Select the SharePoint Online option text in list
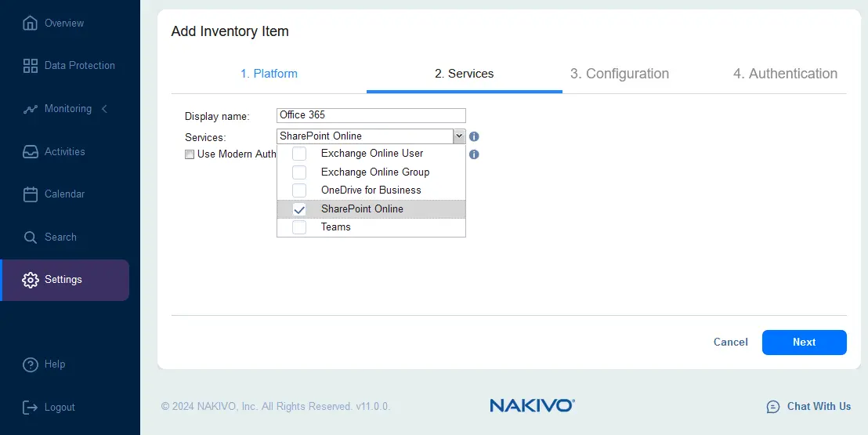Screen dimensions: 868x435 pos(362,209)
